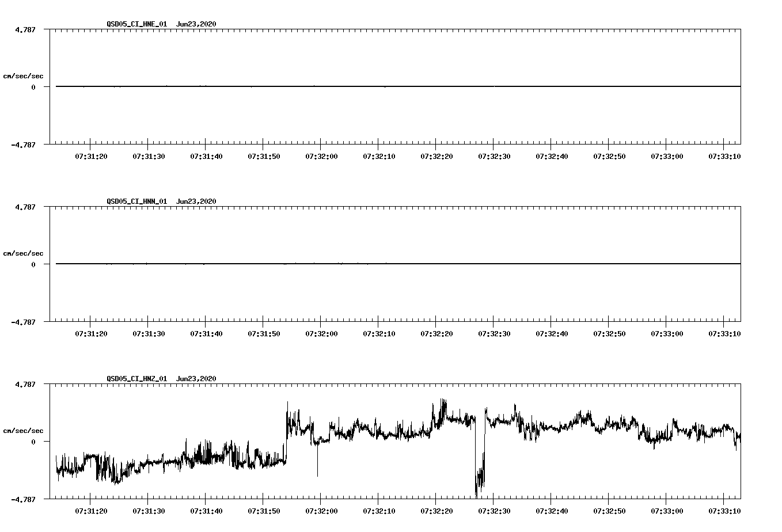Click the cm/sec/sec unit label on HNE plot
782x532 pixels.
pos(23,76)
